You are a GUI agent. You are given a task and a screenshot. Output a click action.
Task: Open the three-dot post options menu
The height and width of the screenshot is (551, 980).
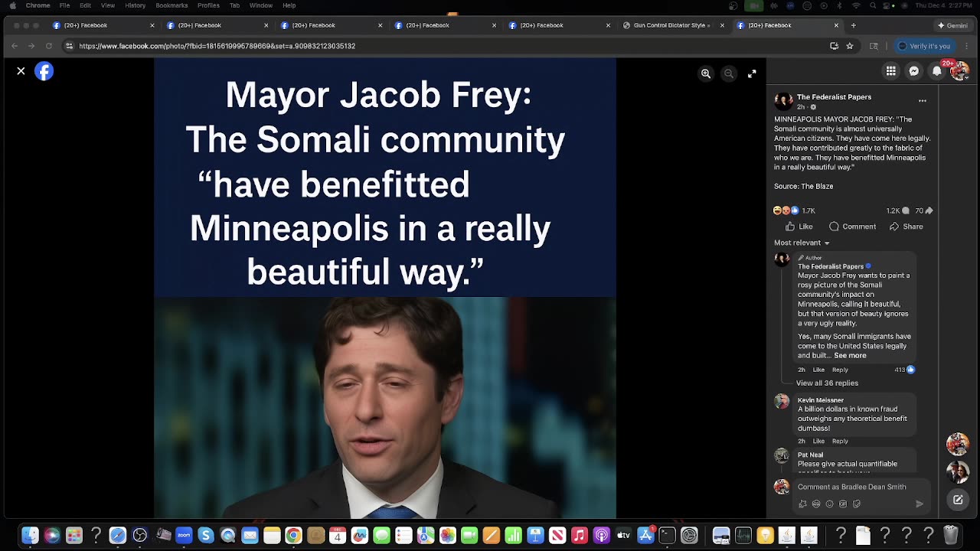(x=923, y=100)
